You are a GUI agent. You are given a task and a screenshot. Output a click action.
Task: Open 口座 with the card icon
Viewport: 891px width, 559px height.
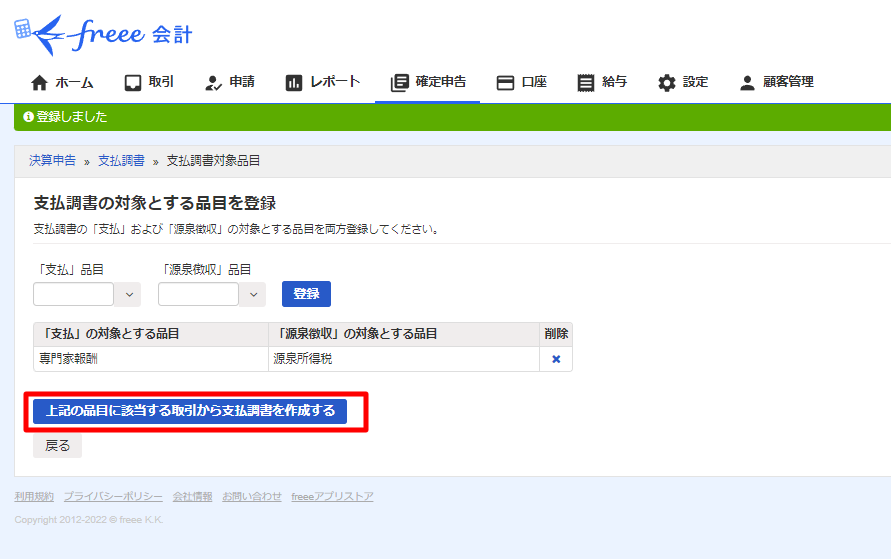pos(506,83)
